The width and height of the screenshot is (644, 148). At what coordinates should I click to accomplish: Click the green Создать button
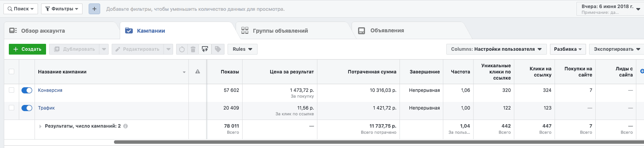pos(27,49)
